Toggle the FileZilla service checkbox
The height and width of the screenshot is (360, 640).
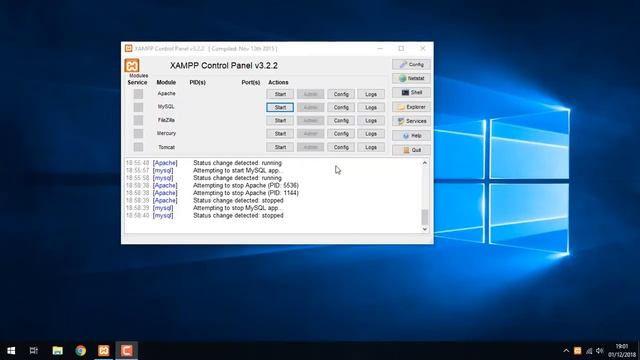pos(138,120)
